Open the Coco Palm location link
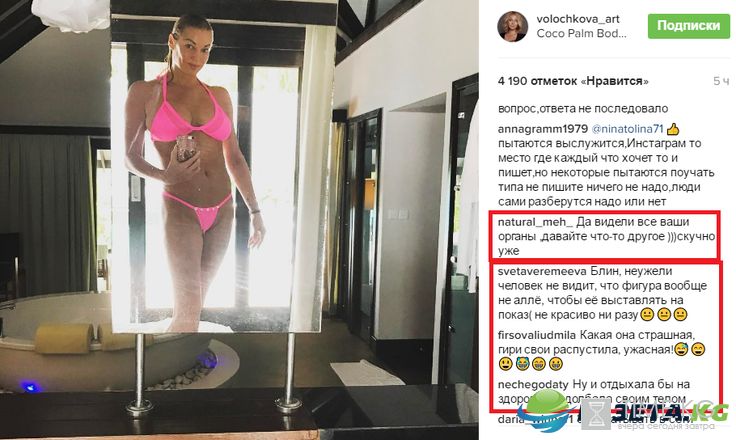The width and height of the screenshot is (736, 440). [581, 34]
